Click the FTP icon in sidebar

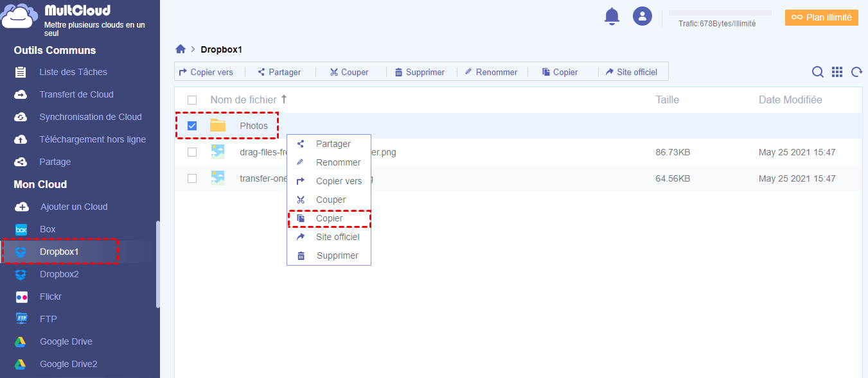coord(21,319)
